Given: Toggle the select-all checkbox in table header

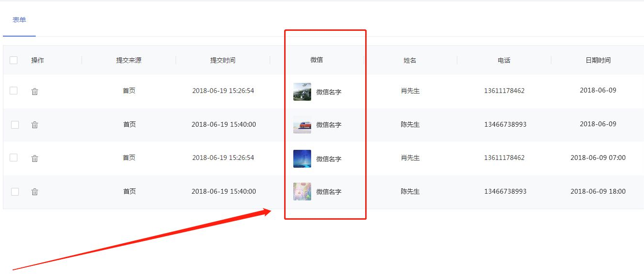Looking at the screenshot, I should pyautogui.click(x=14, y=60).
